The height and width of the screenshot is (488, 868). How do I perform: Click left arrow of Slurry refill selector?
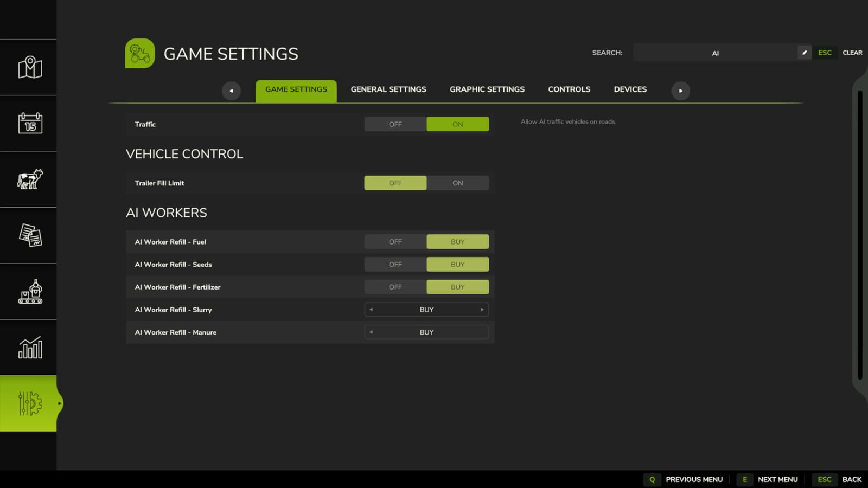(x=371, y=310)
